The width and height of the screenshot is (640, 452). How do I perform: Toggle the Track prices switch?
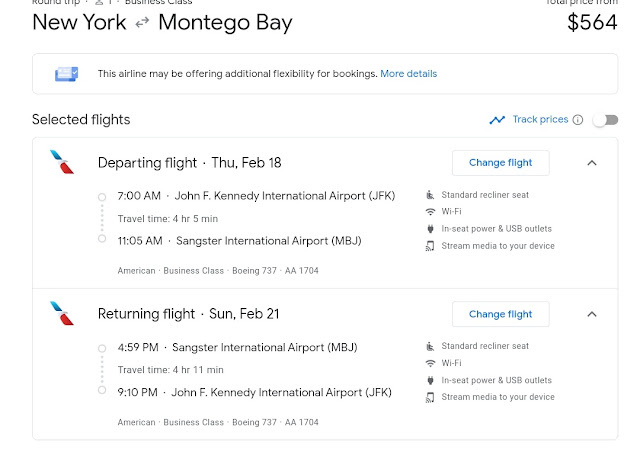(x=606, y=120)
